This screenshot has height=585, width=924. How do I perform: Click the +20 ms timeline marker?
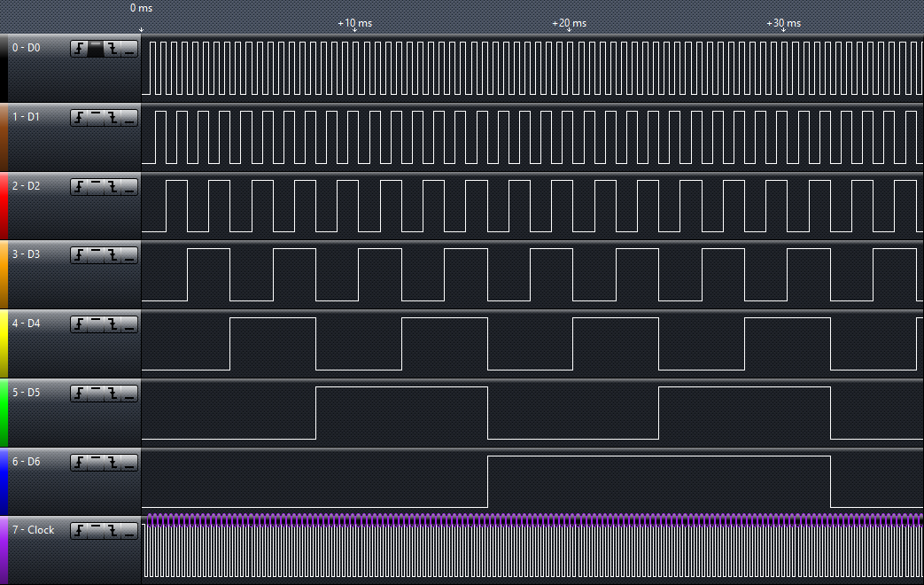(570, 24)
